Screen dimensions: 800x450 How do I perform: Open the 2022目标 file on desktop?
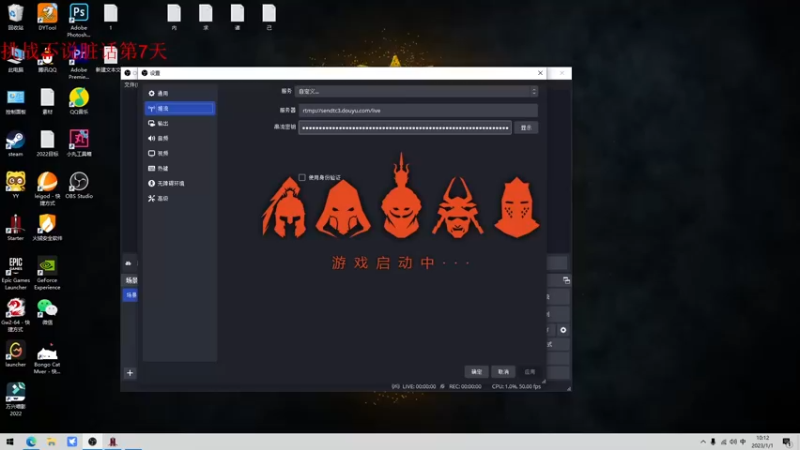coord(47,143)
